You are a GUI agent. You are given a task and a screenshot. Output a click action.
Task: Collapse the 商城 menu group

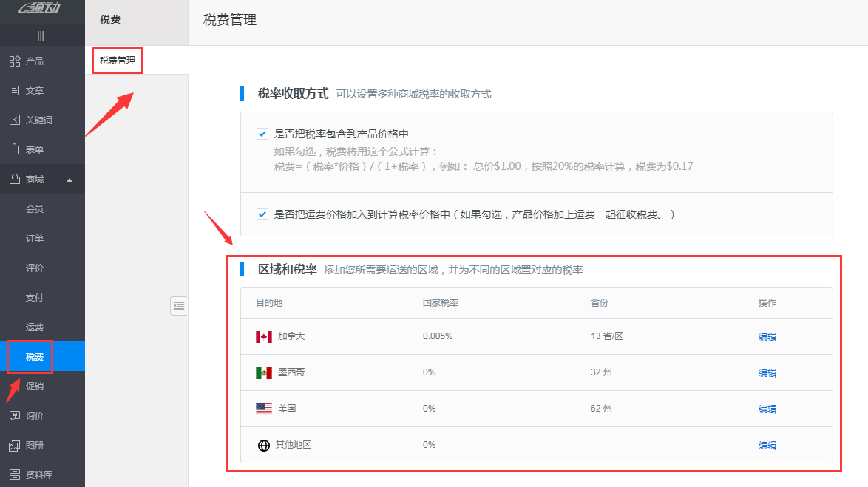[x=35, y=179]
